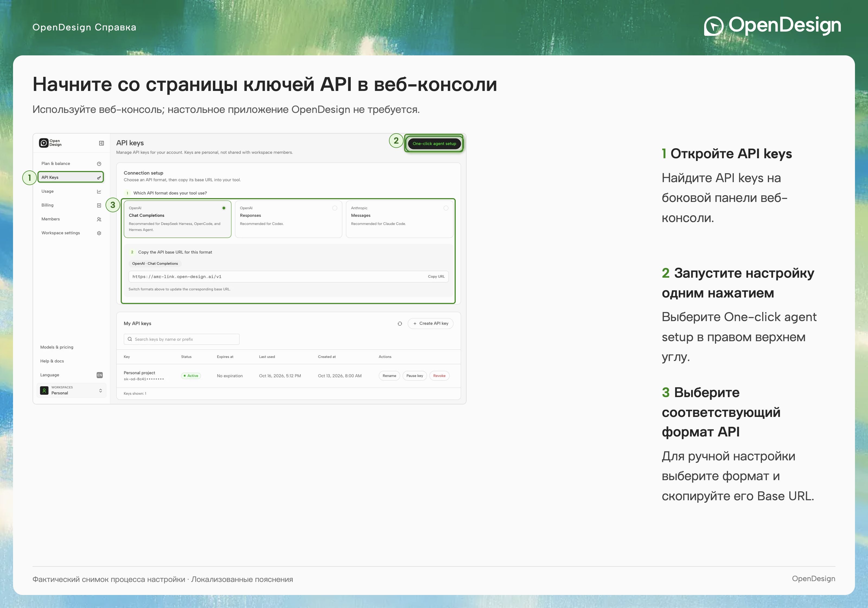
Task: Rename the Personal project key
Action: (x=389, y=376)
